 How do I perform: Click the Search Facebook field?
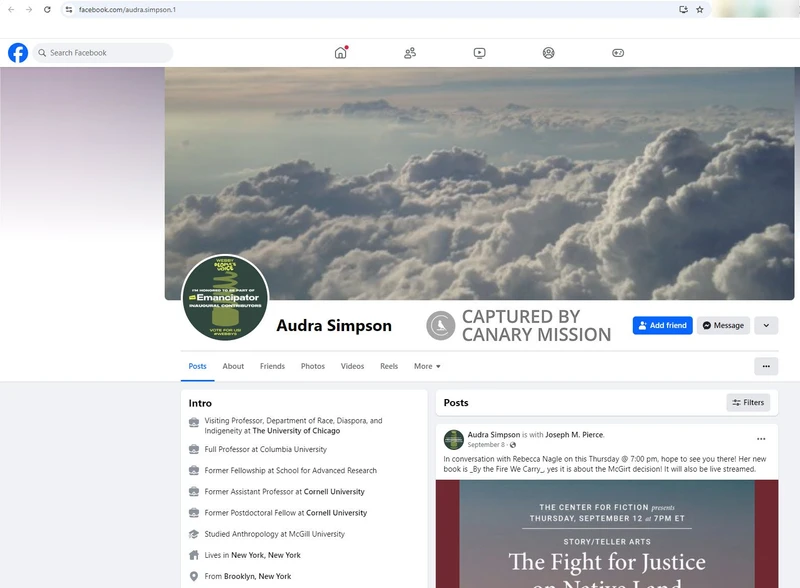click(x=103, y=53)
